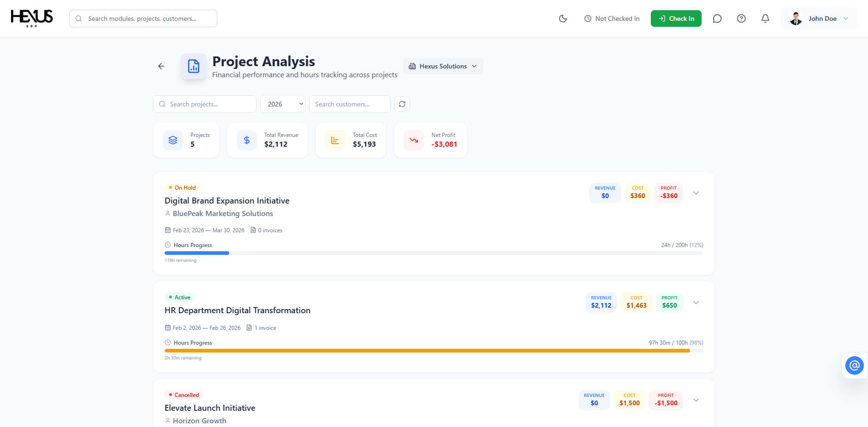Click the COST $1,463 badge
The image size is (868, 427).
pyautogui.click(x=636, y=303)
